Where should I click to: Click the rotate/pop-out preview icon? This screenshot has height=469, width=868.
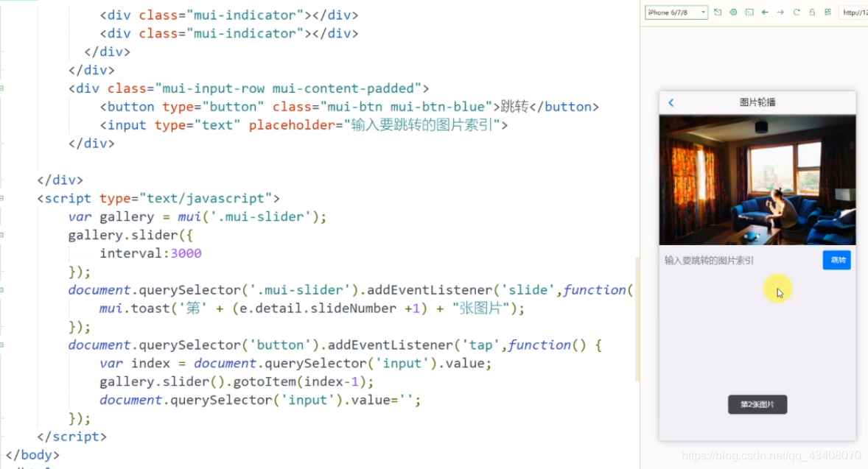(x=718, y=13)
